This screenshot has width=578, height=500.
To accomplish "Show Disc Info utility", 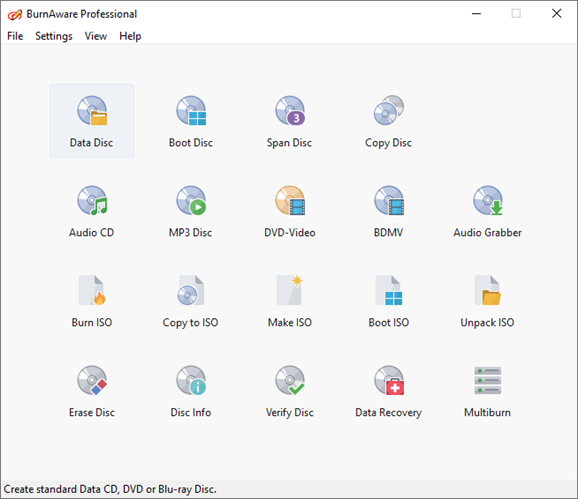I will (x=191, y=390).
